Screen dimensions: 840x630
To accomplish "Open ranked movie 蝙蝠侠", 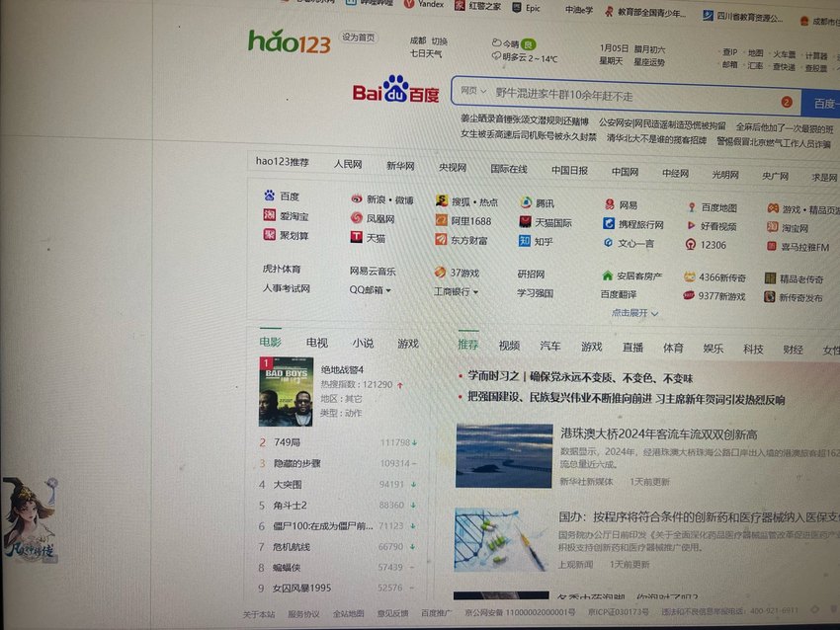I will (287, 567).
